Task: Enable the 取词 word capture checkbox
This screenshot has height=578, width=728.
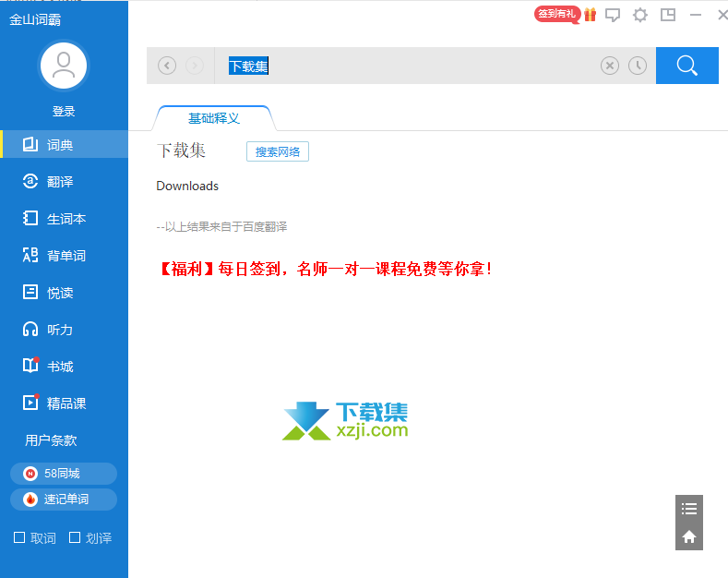Action: click(x=19, y=537)
